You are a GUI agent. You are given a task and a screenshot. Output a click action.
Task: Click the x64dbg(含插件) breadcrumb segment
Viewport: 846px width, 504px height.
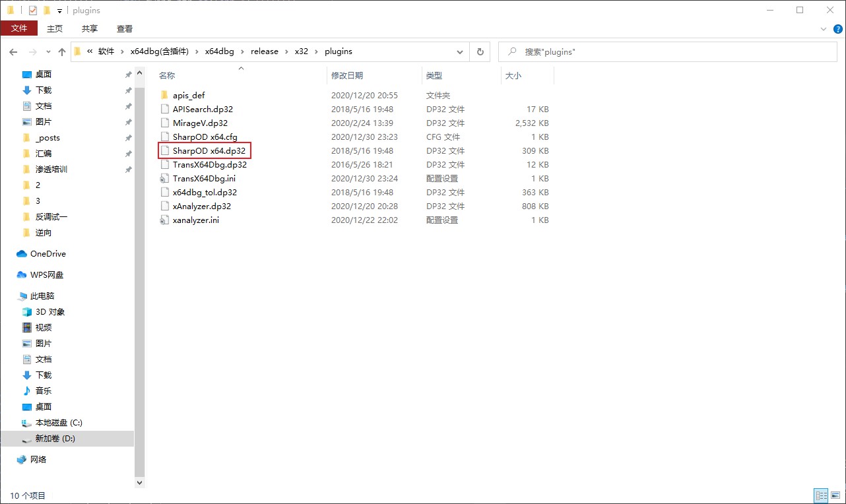tap(159, 51)
